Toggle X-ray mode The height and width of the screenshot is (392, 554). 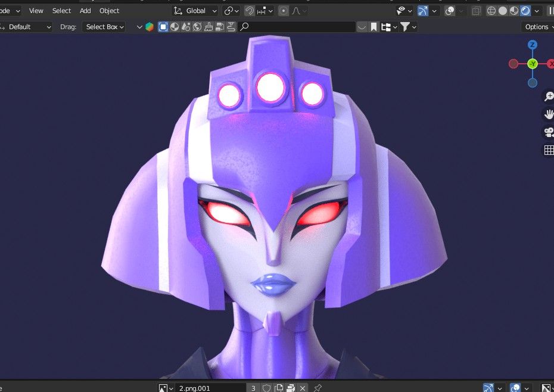pos(477,11)
